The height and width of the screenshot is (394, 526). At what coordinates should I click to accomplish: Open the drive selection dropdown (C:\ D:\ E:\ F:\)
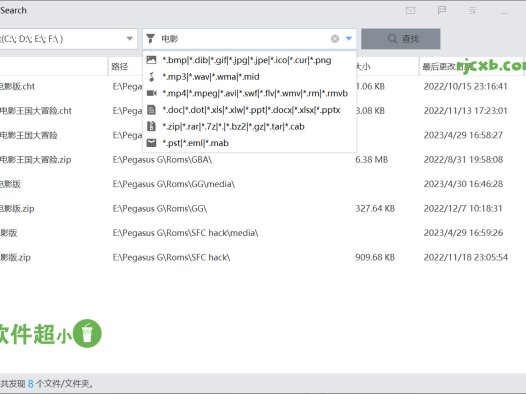(x=129, y=39)
